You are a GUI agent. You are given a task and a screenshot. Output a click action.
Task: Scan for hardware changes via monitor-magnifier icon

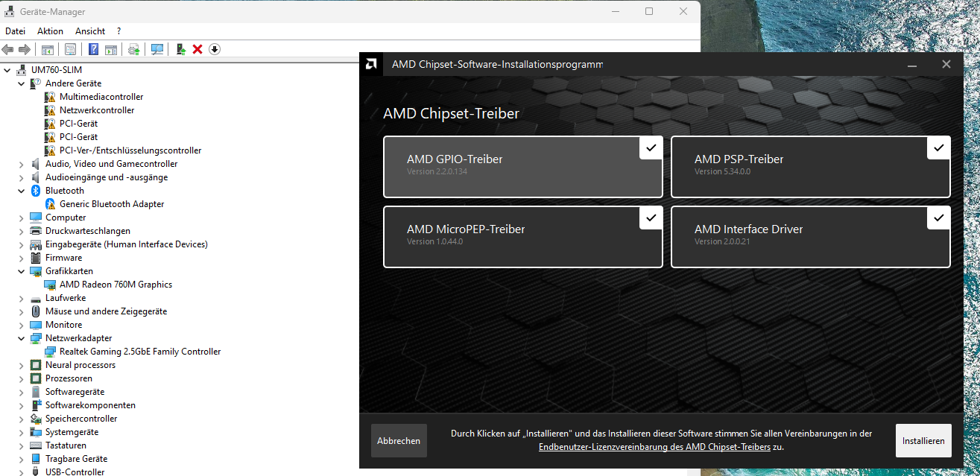[157, 49]
